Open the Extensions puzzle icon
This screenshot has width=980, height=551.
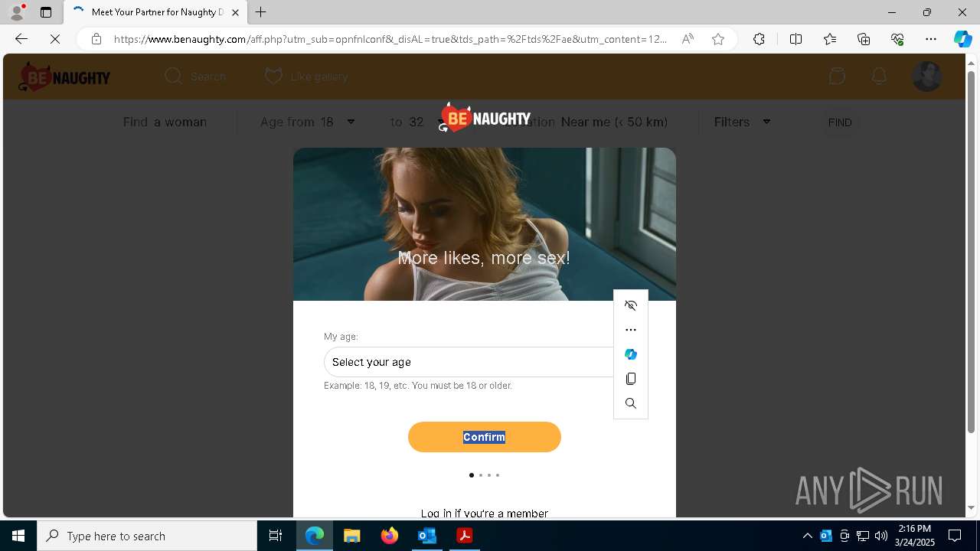tap(759, 39)
